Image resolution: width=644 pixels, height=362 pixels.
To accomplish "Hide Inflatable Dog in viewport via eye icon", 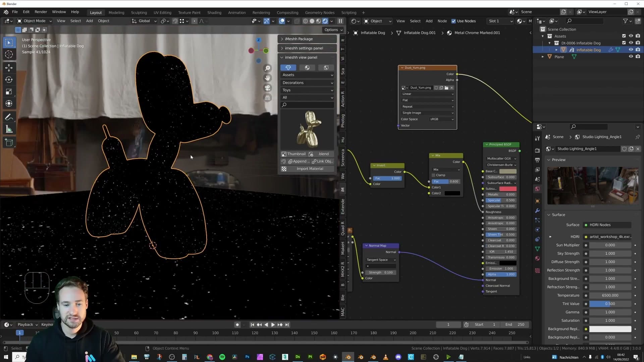I will [631, 50].
